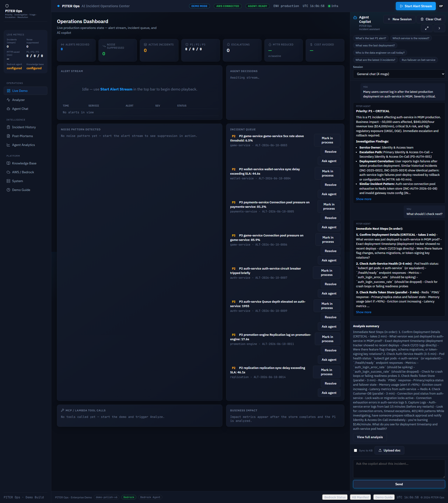Click the AWS / Bedrock cloud icon
Image resolution: width=448 pixels, height=503 pixels.
(x=8, y=172)
